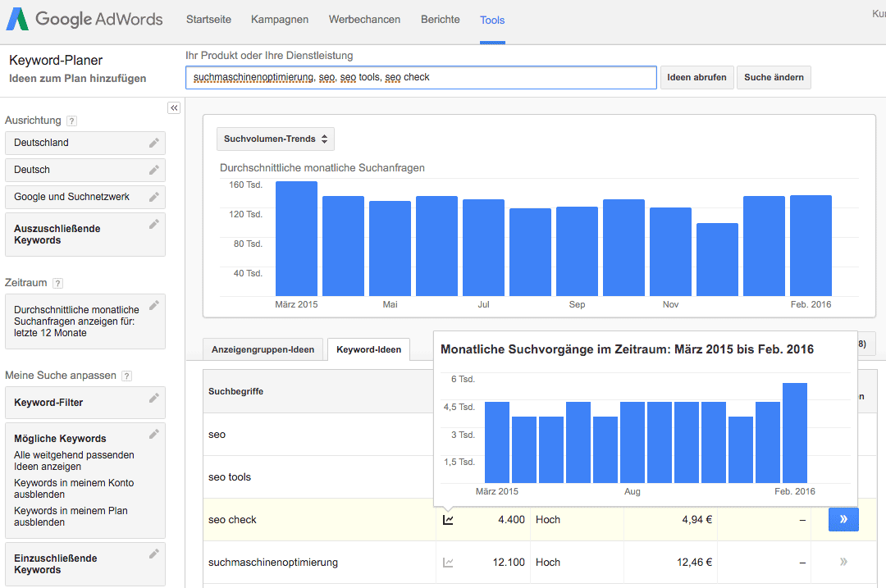Open the Suchvolumen-Trends dropdown
This screenshot has height=588, width=886.
tap(275, 139)
